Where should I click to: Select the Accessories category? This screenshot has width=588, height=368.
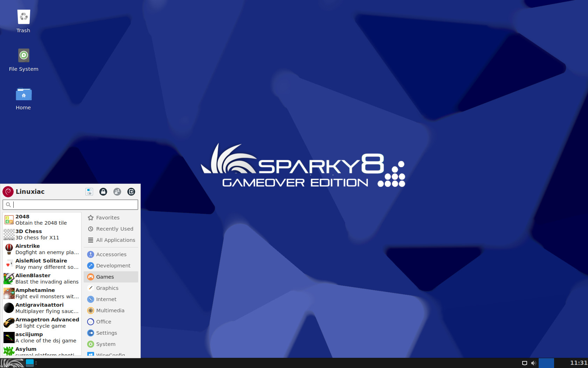click(111, 254)
